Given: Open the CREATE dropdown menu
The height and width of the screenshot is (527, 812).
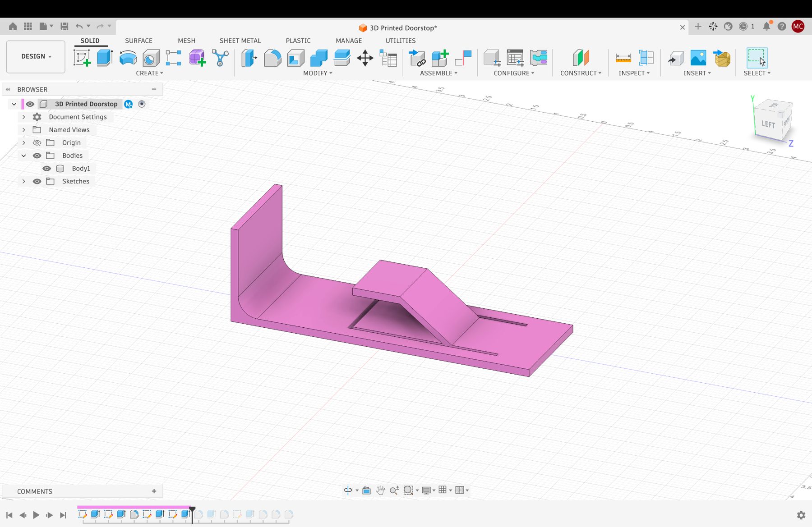Looking at the screenshot, I should 149,73.
